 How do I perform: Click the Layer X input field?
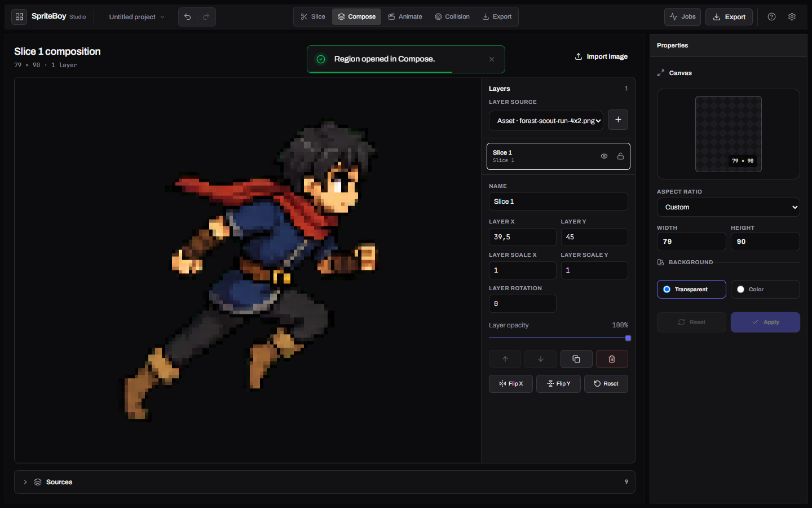click(x=523, y=237)
